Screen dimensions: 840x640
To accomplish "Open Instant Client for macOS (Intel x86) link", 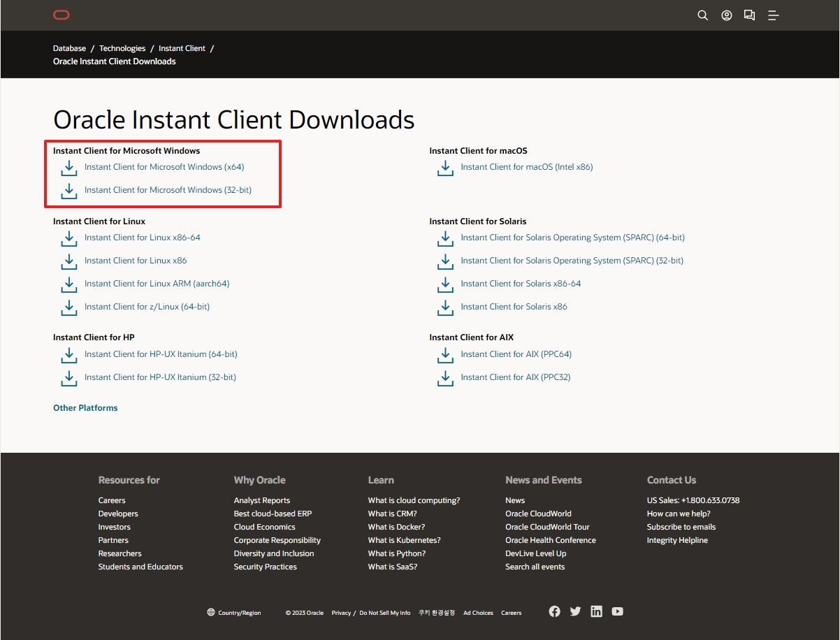I will tap(527, 167).
